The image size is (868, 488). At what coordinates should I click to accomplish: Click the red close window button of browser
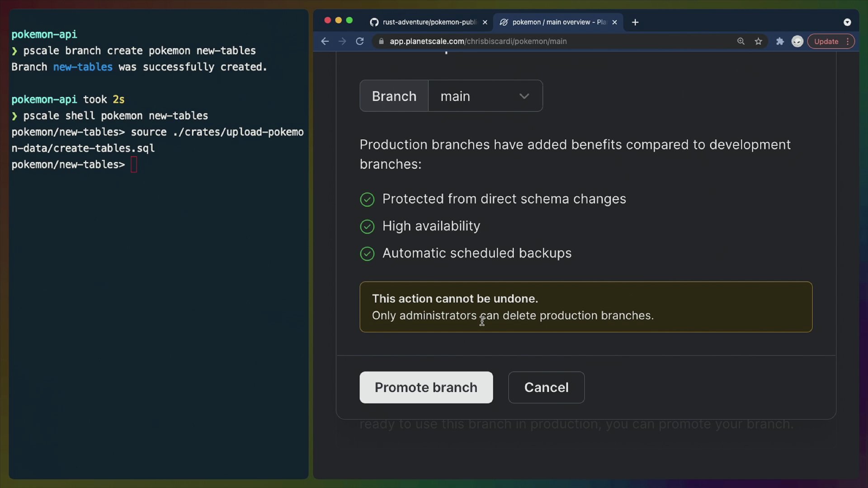(x=328, y=20)
